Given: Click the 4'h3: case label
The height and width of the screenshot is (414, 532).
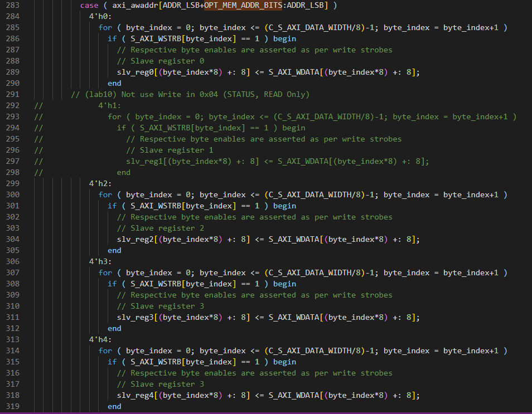Looking at the screenshot, I should (x=100, y=261).
